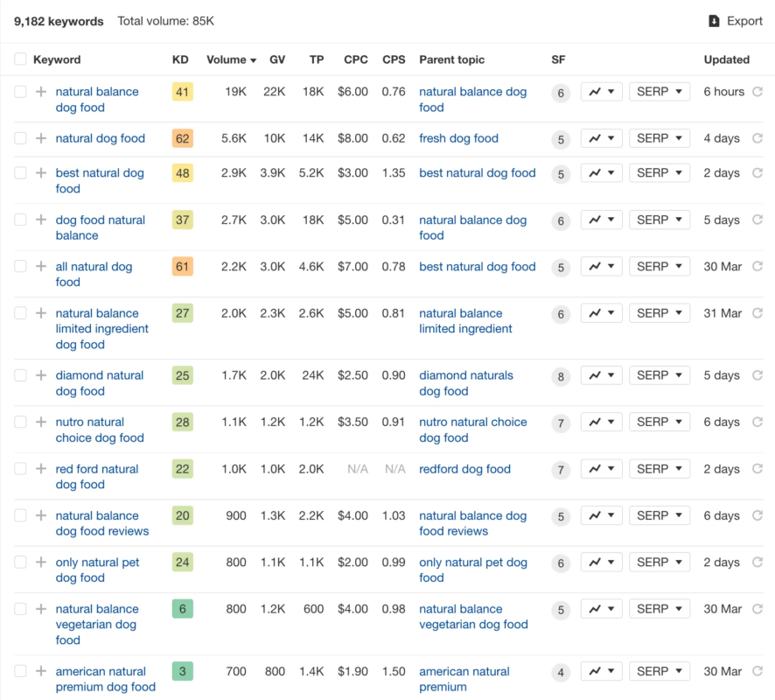This screenshot has height=700, width=775.
Task: Open 'american natural premium' parent topic link
Action: click(464, 679)
